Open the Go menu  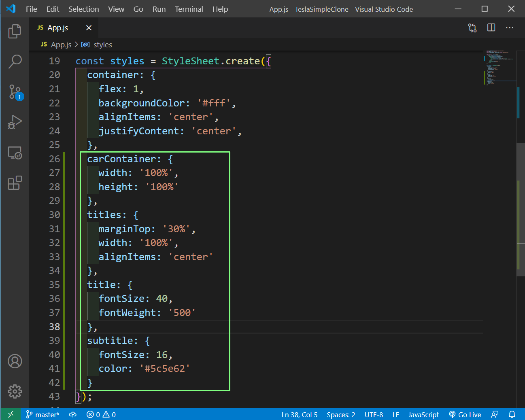point(138,9)
